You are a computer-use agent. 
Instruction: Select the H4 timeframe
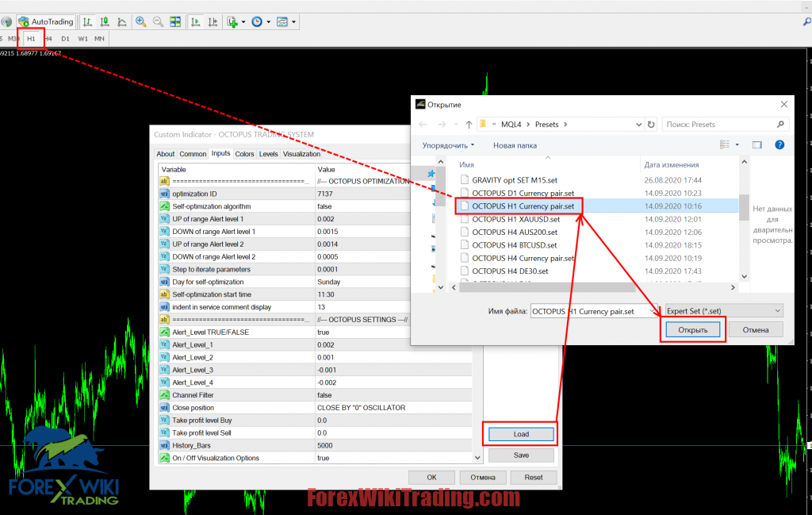tap(48, 39)
